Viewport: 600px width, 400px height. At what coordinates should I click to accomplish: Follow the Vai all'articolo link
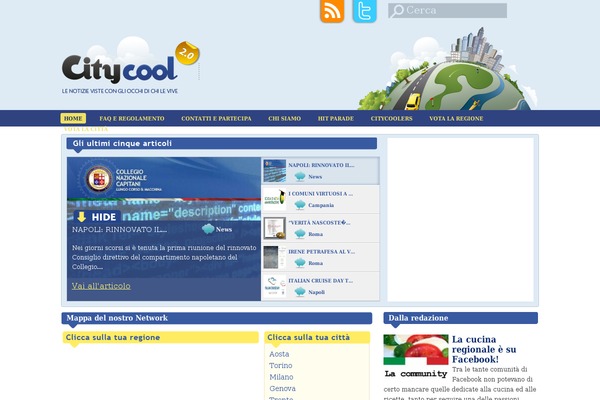(x=101, y=286)
